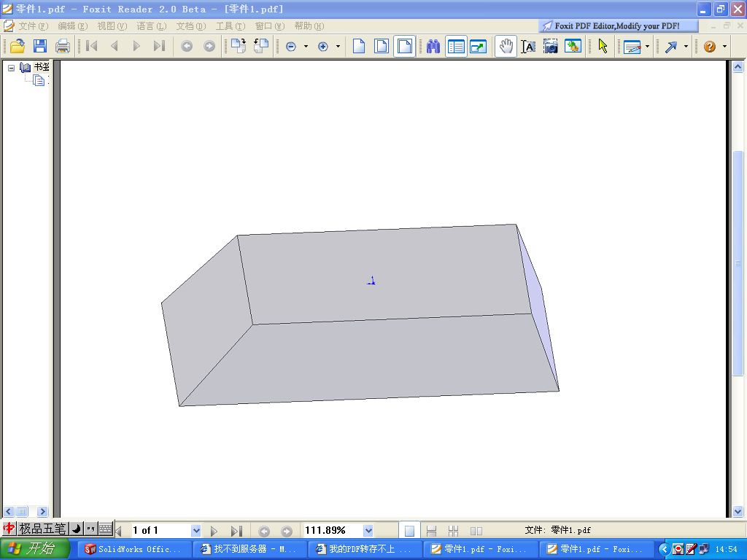Toggle the bookmarks navigation panel icon

click(x=456, y=46)
